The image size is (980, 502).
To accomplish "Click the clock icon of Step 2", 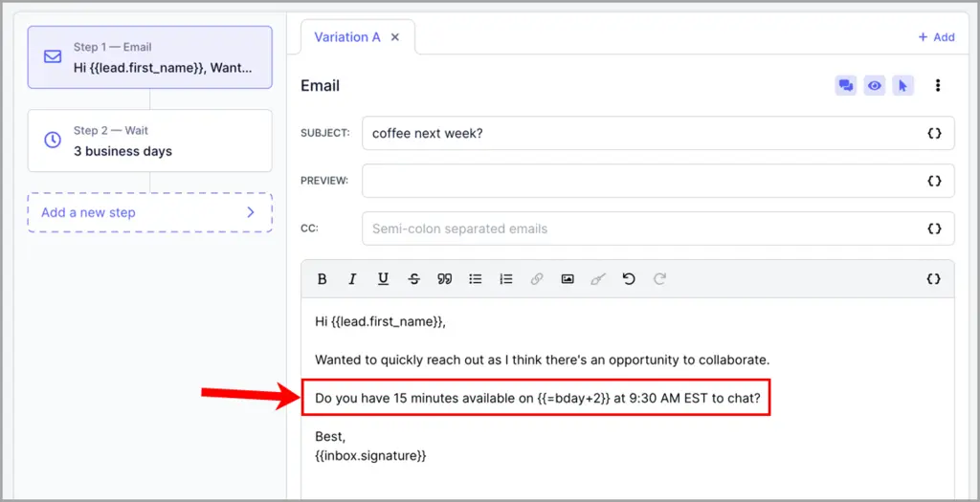I will 53,140.
